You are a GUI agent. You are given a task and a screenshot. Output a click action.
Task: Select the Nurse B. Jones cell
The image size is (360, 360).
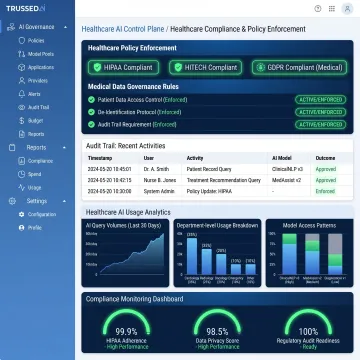click(x=160, y=180)
